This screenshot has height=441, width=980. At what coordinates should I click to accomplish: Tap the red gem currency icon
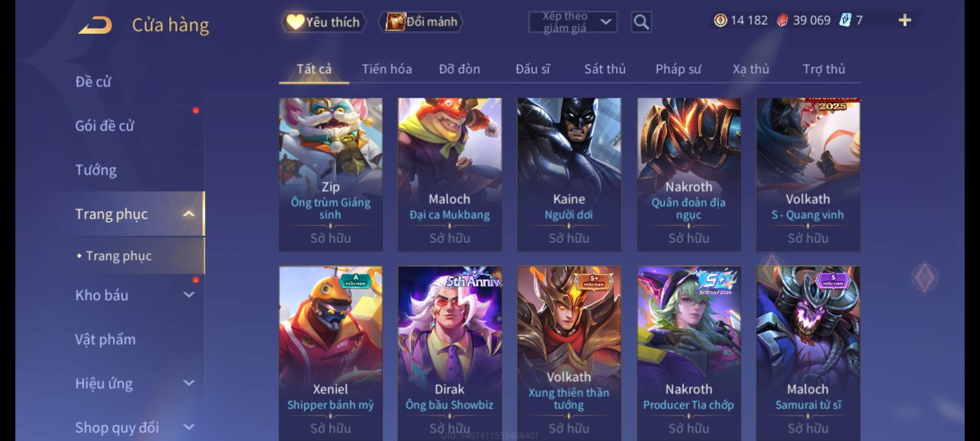[x=782, y=20]
